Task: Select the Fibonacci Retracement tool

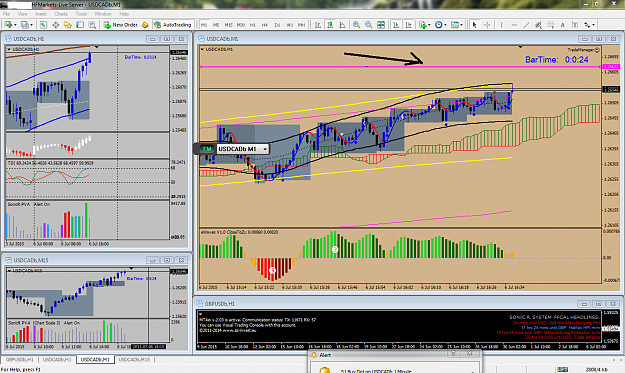Action: 550,25
